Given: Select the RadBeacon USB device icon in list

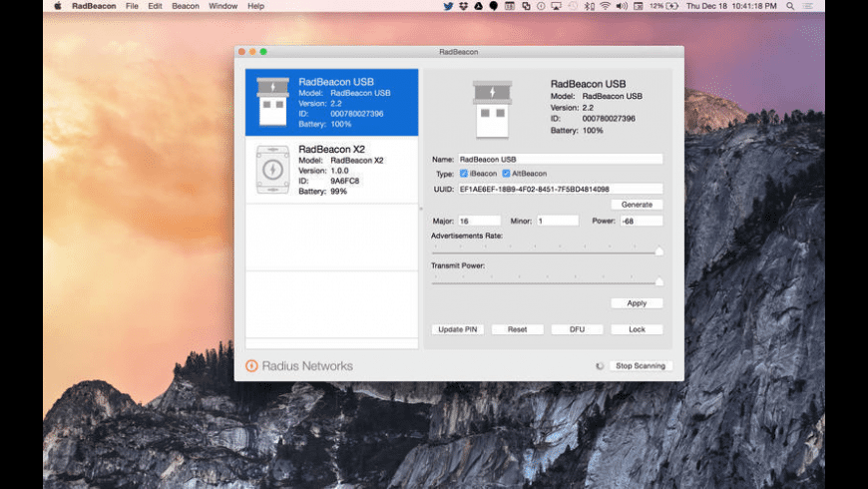Looking at the screenshot, I should coord(272,102).
